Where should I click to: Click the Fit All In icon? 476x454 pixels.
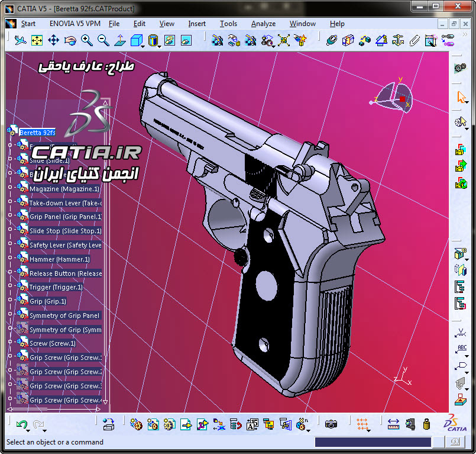(37, 40)
